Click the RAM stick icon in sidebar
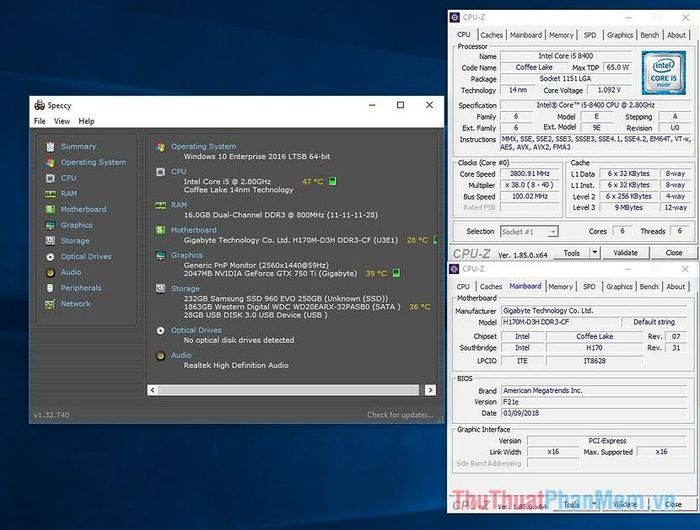Screen dimensions: 700x530 click(x=50, y=194)
